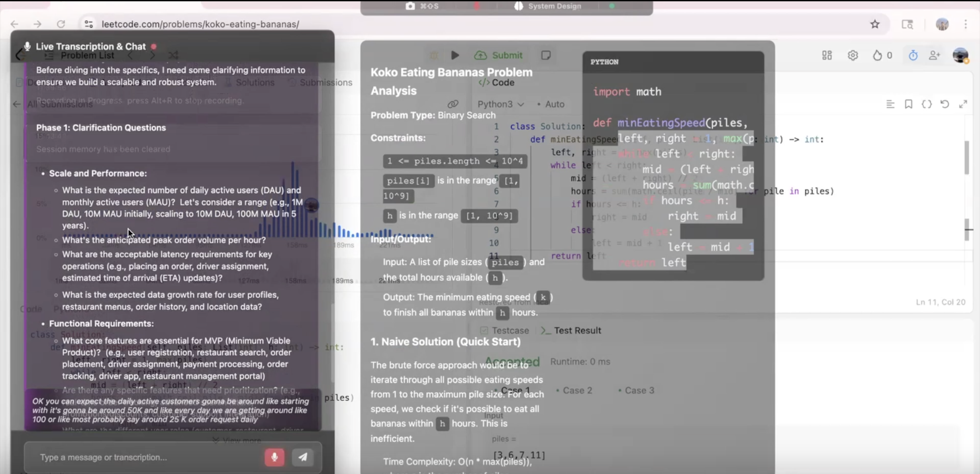Expand the editor to fullscreen

pyautogui.click(x=963, y=104)
